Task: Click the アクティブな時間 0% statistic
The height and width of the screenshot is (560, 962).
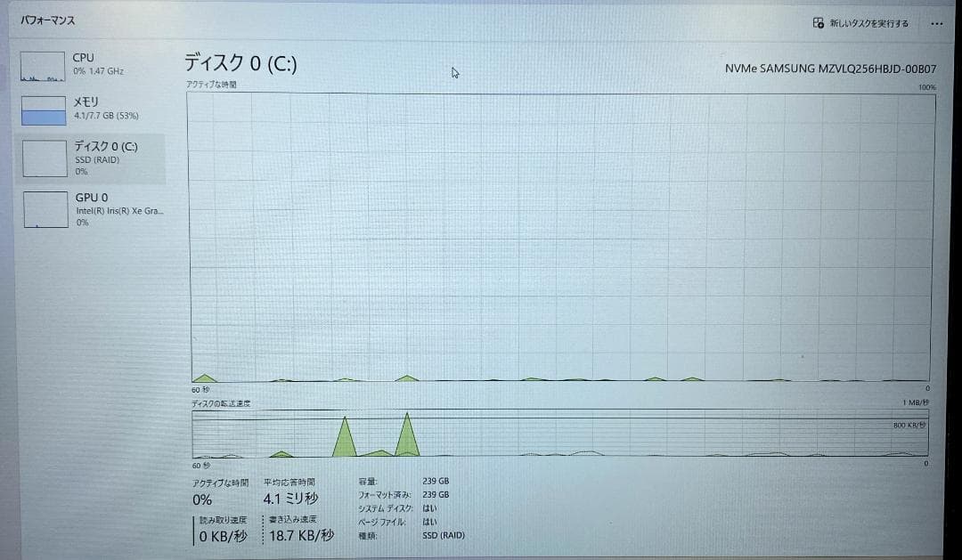Action: (202, 499)
